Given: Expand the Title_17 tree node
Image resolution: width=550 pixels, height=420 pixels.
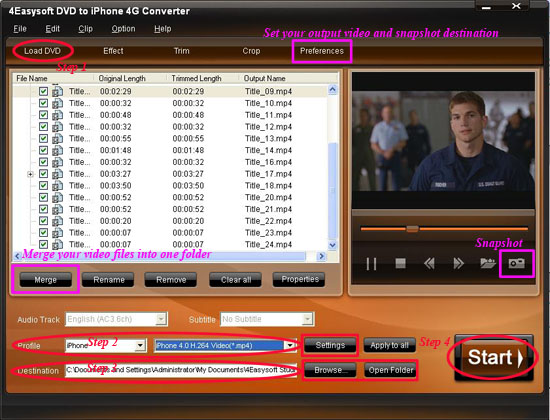Looking at the screenshot, I should 31,174.
